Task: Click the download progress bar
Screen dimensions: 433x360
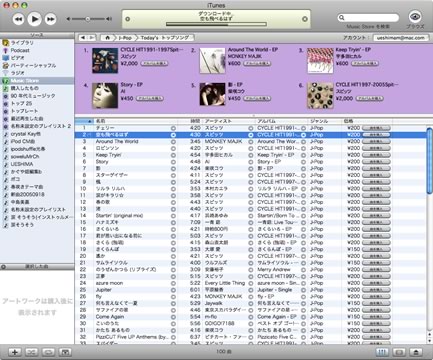Action: click(x=216, y=24)
